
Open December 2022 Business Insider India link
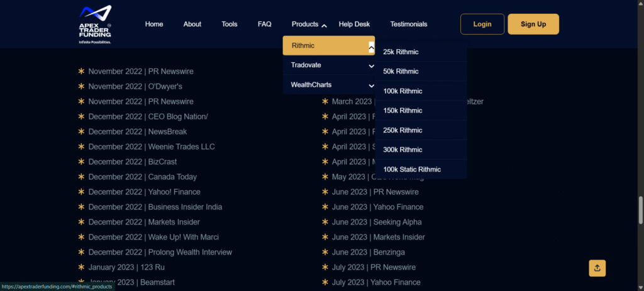click(x=155, y=207)
